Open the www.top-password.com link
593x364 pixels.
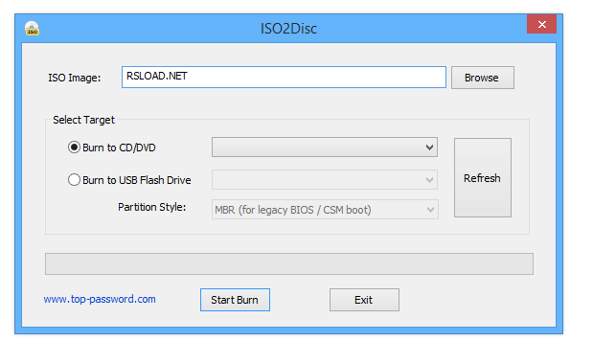(100, 299)
